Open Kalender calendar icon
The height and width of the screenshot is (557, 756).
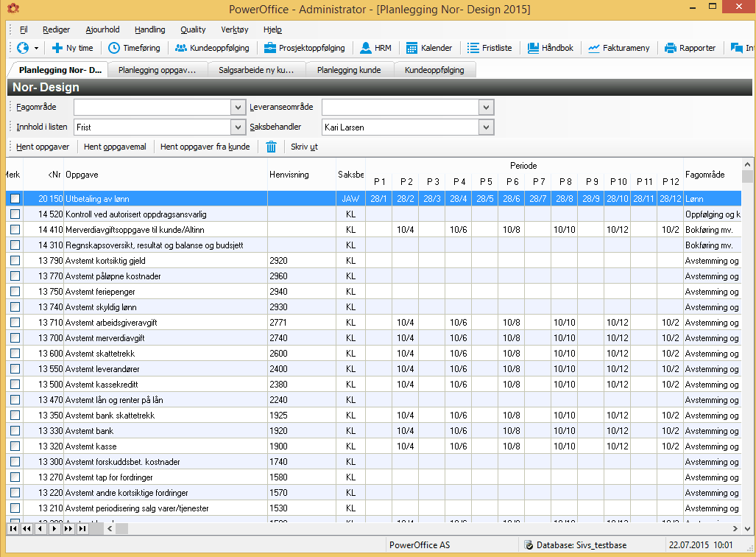[x=411, y=48]
